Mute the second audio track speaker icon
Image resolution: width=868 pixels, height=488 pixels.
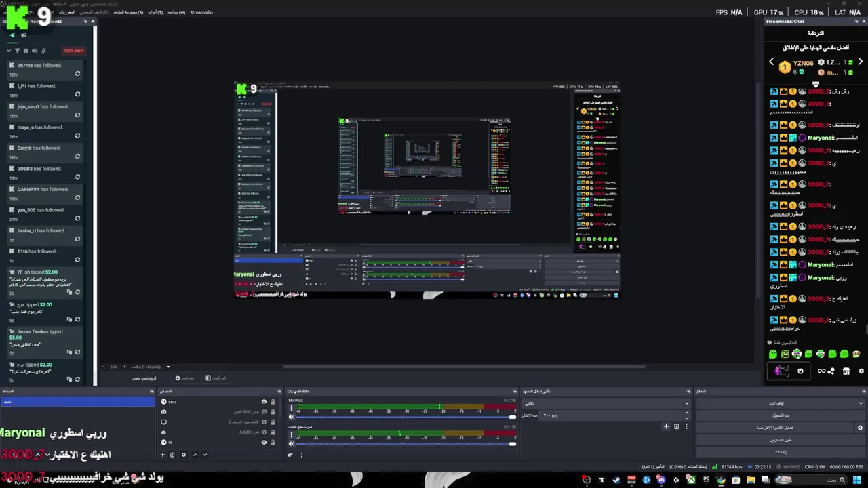(292, 443)
